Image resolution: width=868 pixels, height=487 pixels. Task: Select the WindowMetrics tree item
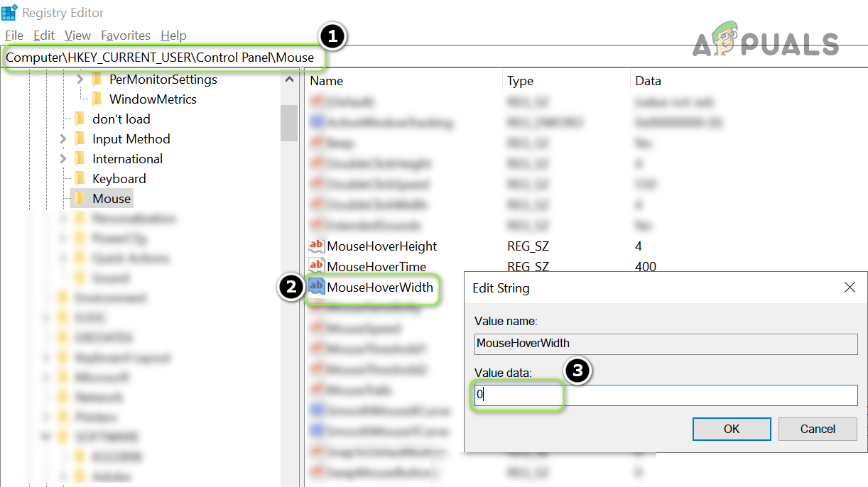pos(153,99)
